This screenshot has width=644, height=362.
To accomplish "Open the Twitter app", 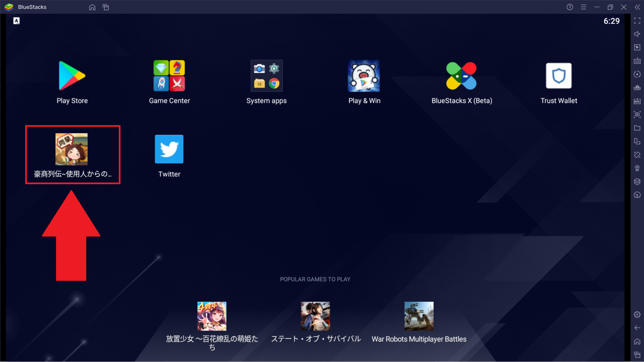I will [x=169, y=149].
